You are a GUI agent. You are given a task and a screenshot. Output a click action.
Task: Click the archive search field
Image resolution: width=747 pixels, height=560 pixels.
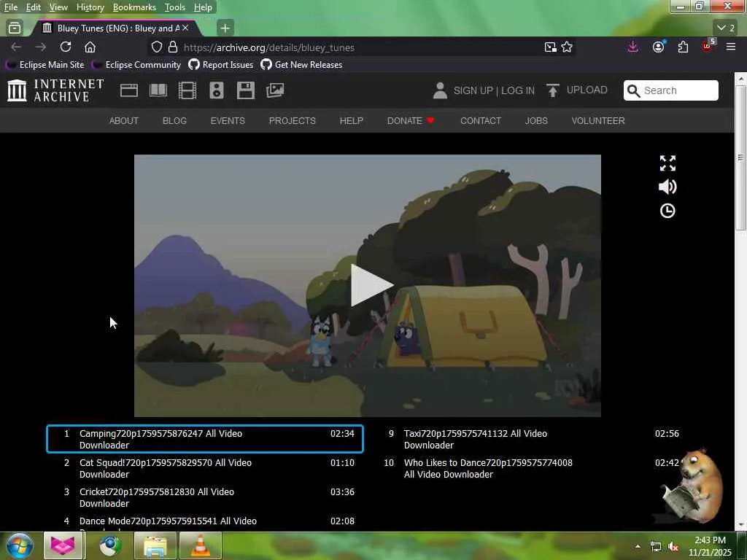pyautogui.click(x=671, y=90)
